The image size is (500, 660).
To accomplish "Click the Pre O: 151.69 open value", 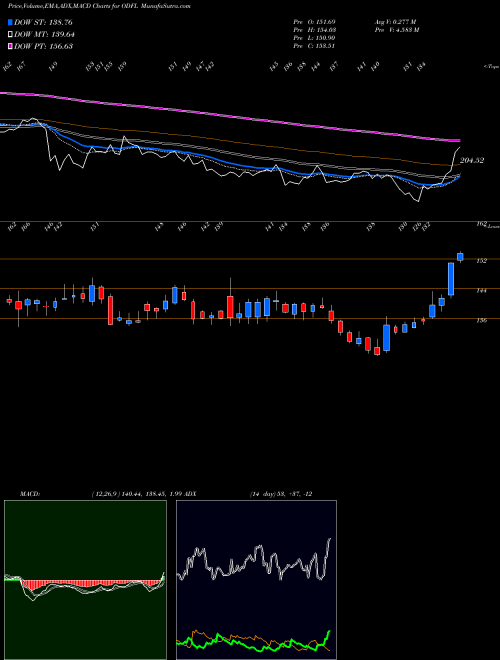I will (314, 22).
